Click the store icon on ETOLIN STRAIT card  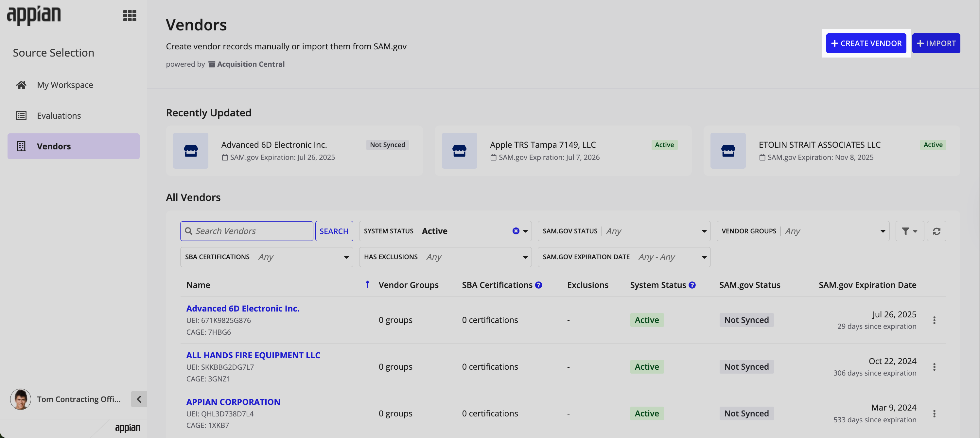pos(728,151)
